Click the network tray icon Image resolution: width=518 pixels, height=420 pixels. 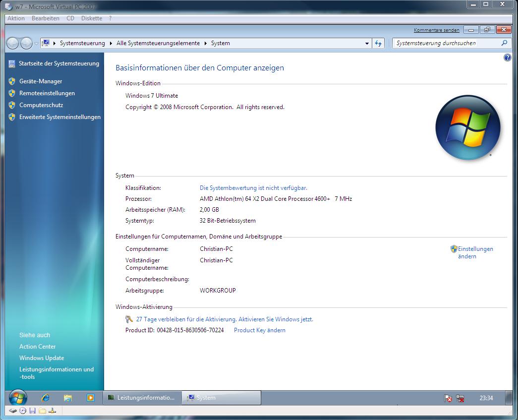click(460, 399)
